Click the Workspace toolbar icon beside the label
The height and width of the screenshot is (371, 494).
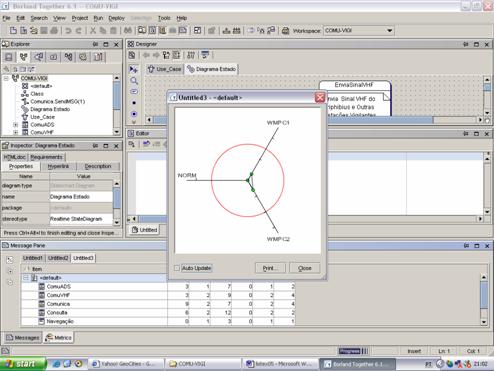285,31
